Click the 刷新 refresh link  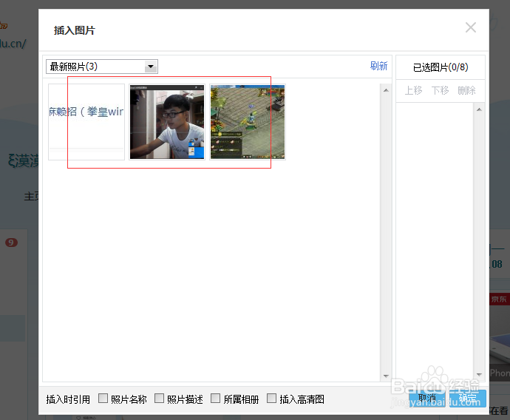(x=378, y=66)
